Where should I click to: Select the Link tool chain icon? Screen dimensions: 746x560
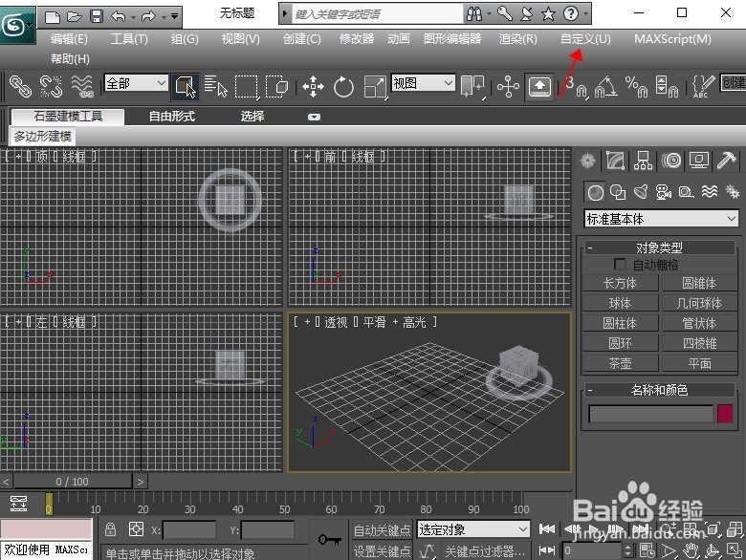point(20,87)
